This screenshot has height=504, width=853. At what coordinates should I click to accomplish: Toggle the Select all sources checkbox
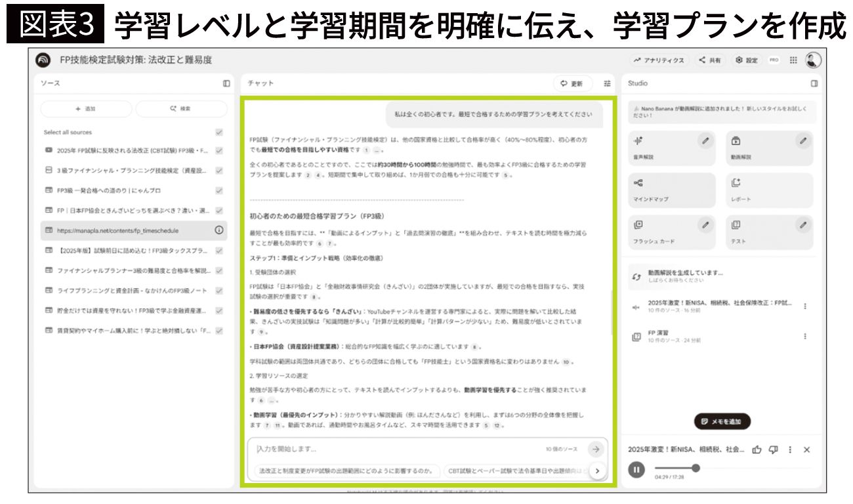pyautogui.click(x=219, y=132)
